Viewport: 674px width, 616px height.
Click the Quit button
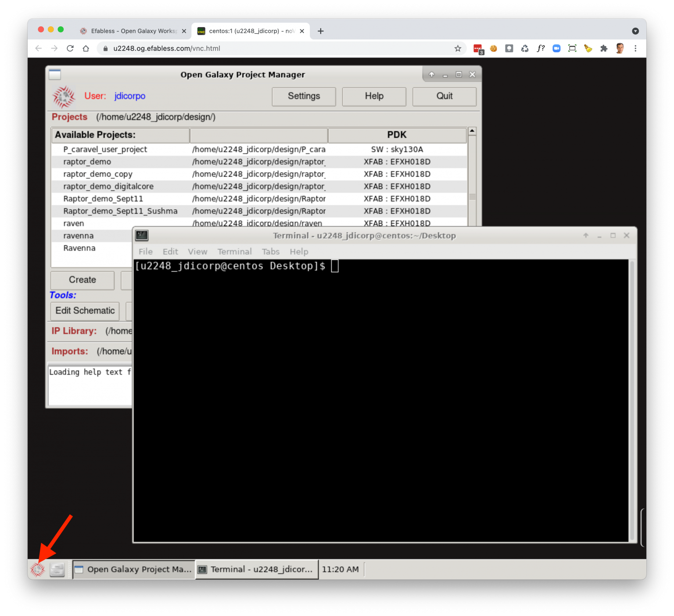pos(444,97)
